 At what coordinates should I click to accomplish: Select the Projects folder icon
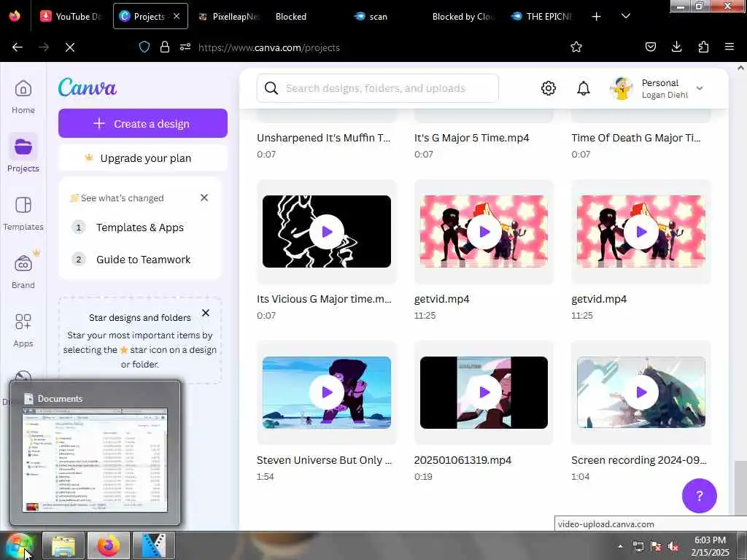23,147
